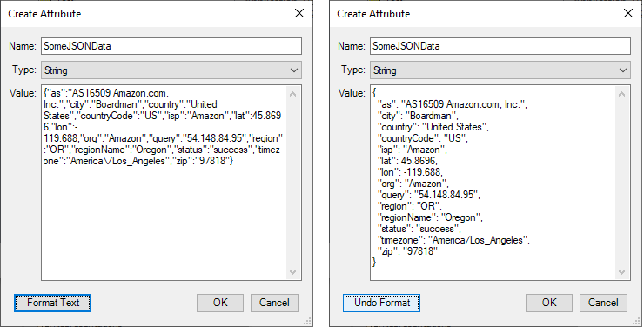Click scroll up arrow in left Value box

point(292,94)
